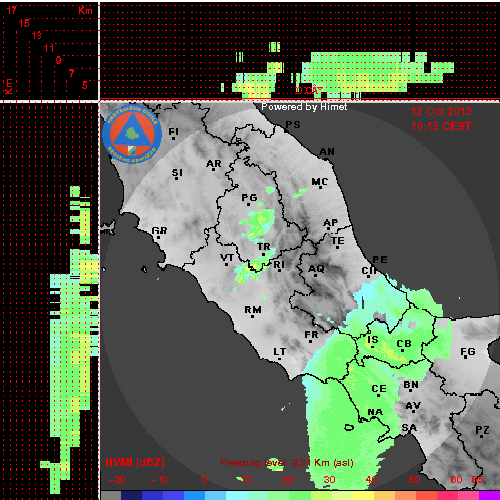Select the time '10:15 CEST'
This screenshot has width=500, height=500.
(x=441, y=126)
